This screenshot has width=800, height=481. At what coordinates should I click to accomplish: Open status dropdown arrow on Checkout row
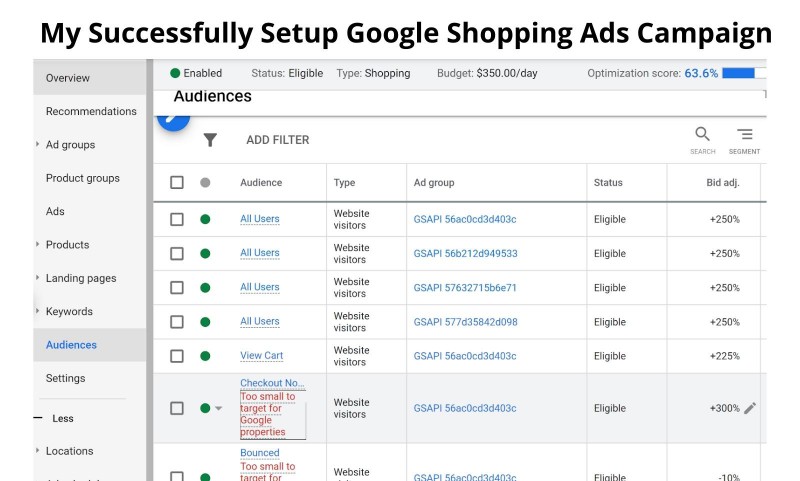click(x=218, y=408)
